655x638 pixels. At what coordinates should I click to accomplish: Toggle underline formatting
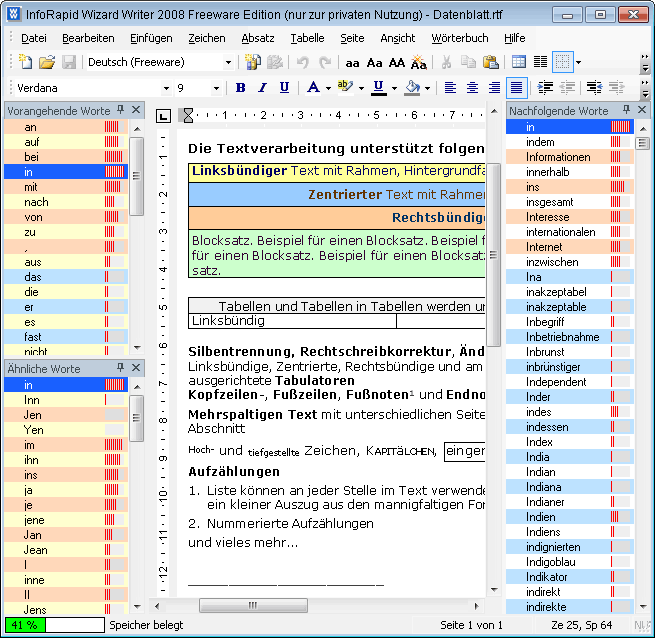[284, 88]
